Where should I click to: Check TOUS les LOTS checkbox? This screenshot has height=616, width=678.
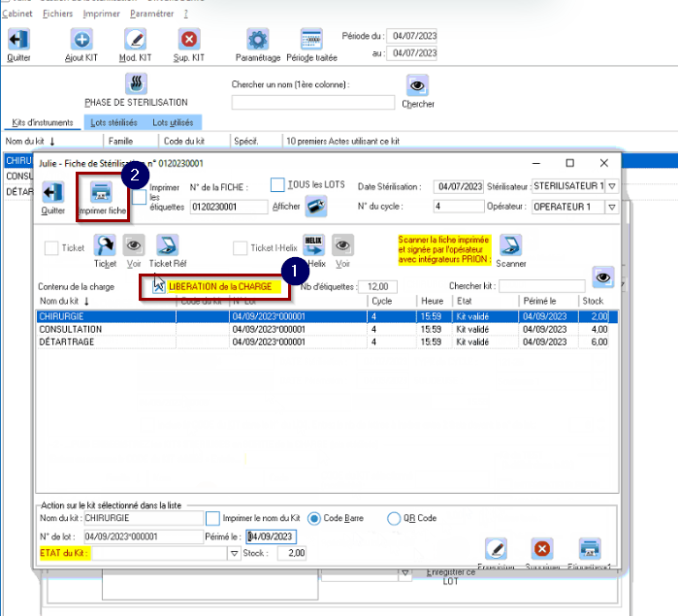(x=277, y=184)
